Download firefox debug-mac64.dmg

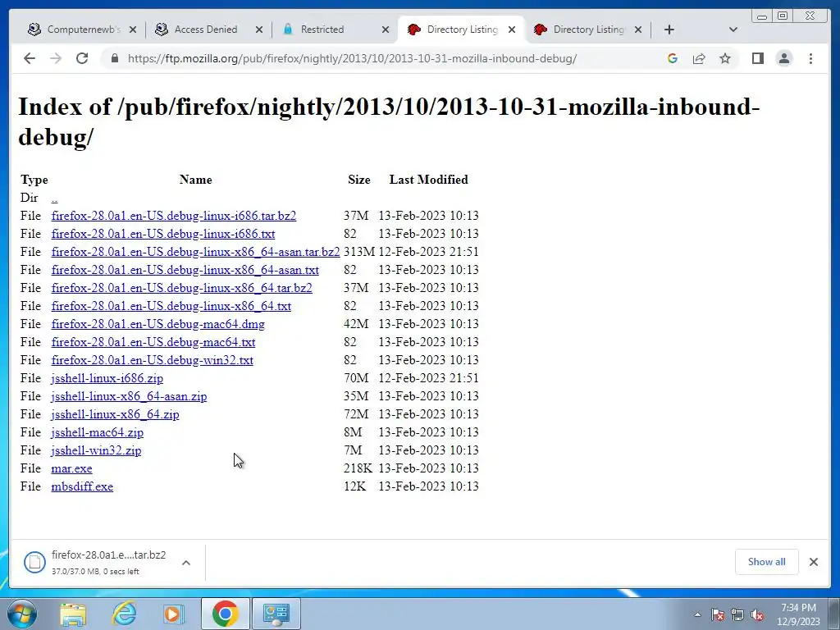click(157, 323)
